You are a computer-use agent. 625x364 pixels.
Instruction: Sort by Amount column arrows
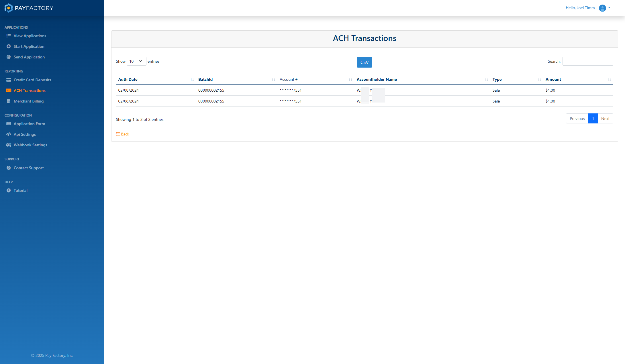point(609,80)
